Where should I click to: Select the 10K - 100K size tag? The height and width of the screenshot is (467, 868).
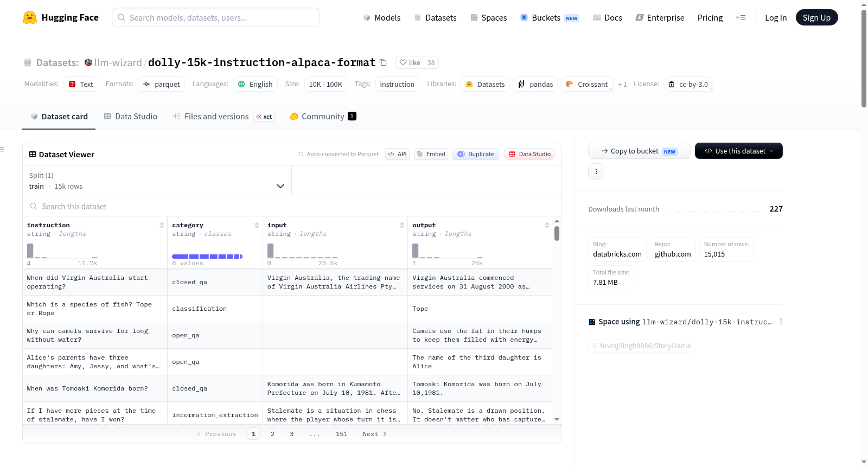[x=325, y=84]
